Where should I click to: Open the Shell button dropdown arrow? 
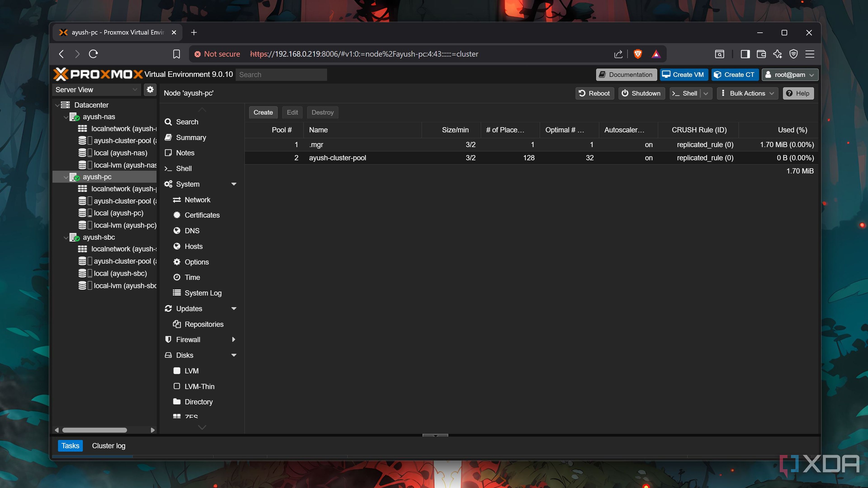(x=706, y=93)
